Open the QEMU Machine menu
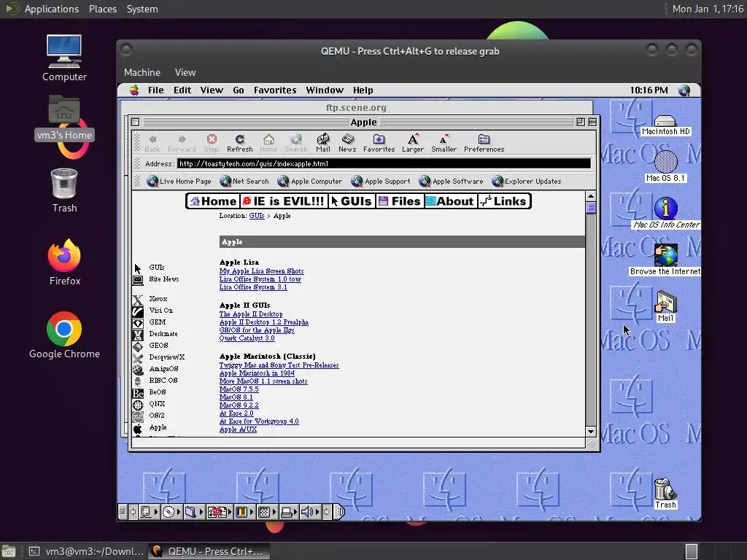747x560 pixels. point(142,72)
